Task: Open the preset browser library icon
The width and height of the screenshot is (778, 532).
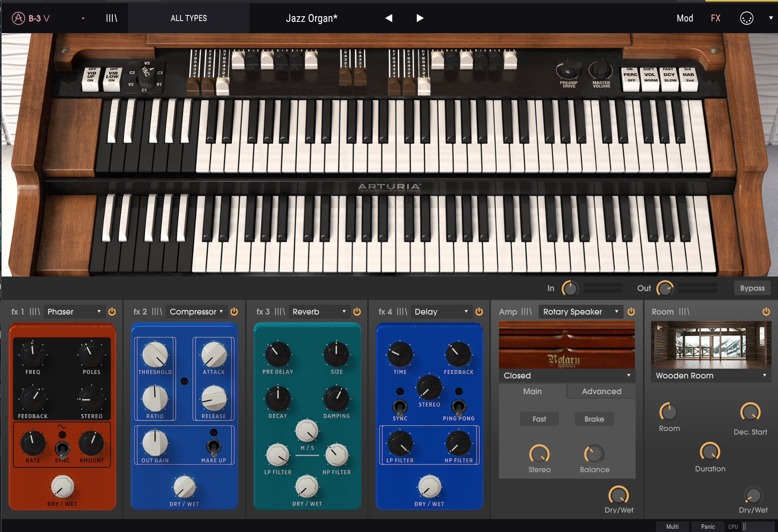Action: (112, 18)
